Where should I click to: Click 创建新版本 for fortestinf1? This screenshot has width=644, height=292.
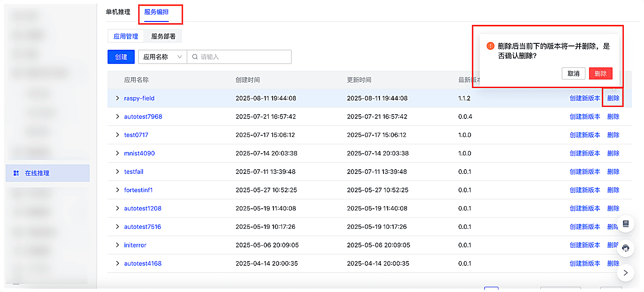pyautogui.click(x=585, y=190)
